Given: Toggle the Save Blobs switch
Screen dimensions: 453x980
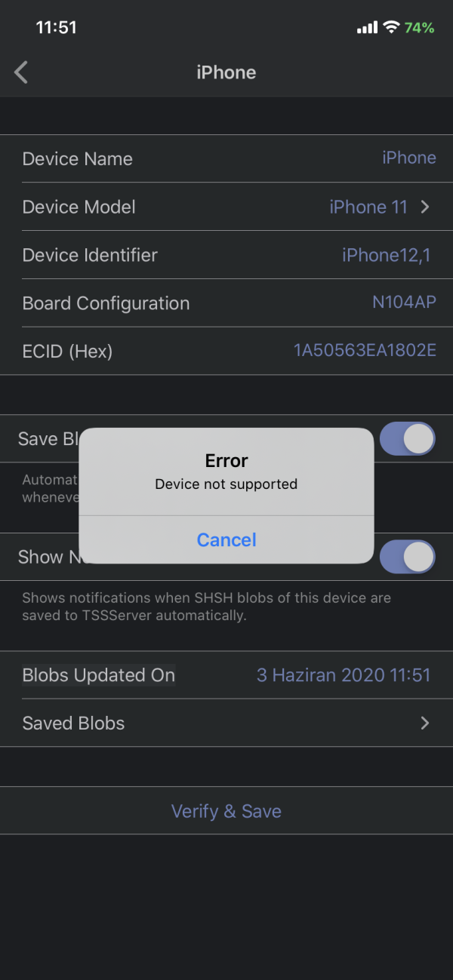Looking at the screenshot, I should click(407, 438).
